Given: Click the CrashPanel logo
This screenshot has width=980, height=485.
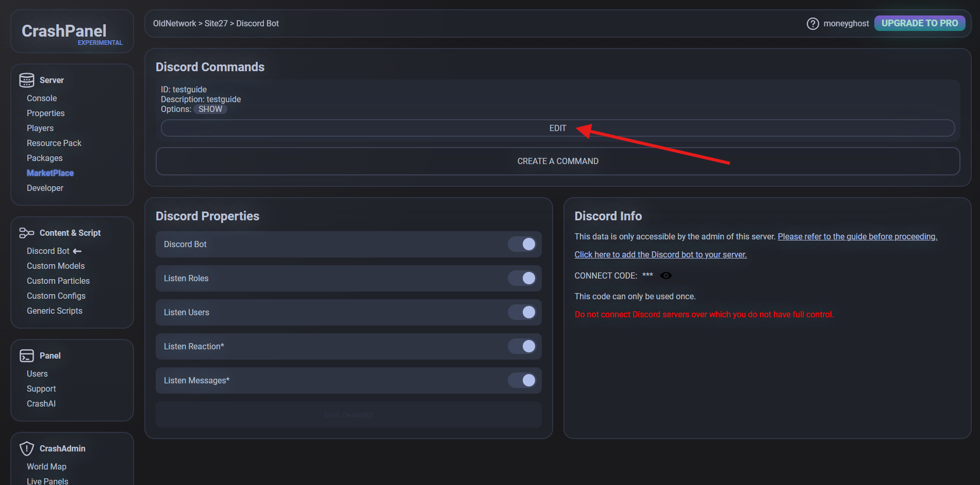Looking at the screenshot, I should coord(64,31).
